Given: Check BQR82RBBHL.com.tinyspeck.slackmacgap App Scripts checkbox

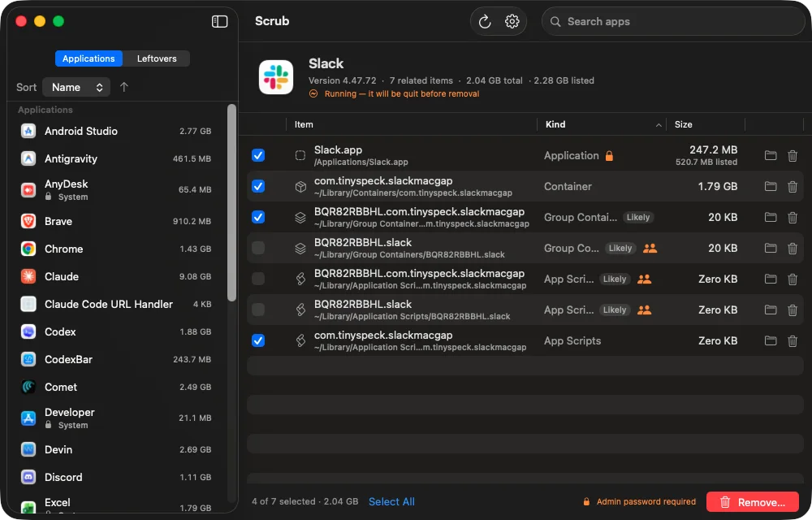Looking at the screenshot, I should click(258, 279).
